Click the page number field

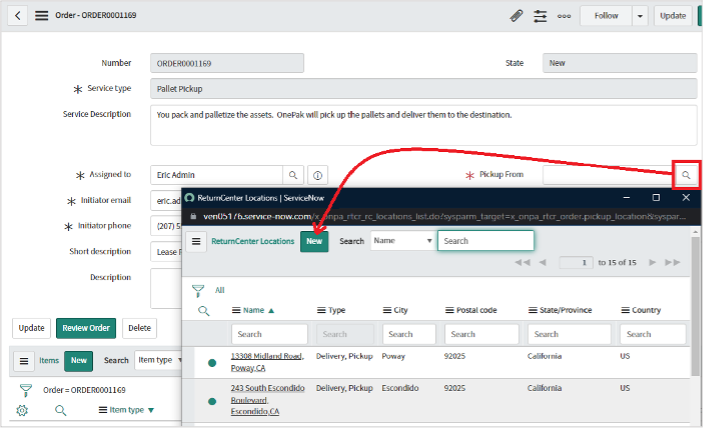pyautogui.click(x=576, y=262)
